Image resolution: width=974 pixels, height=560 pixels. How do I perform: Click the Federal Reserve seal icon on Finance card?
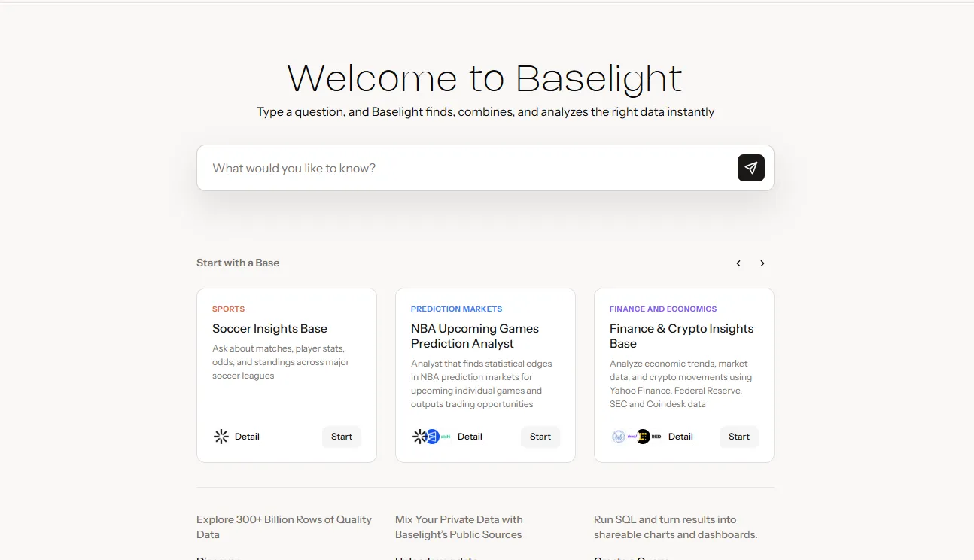point(619,436)
